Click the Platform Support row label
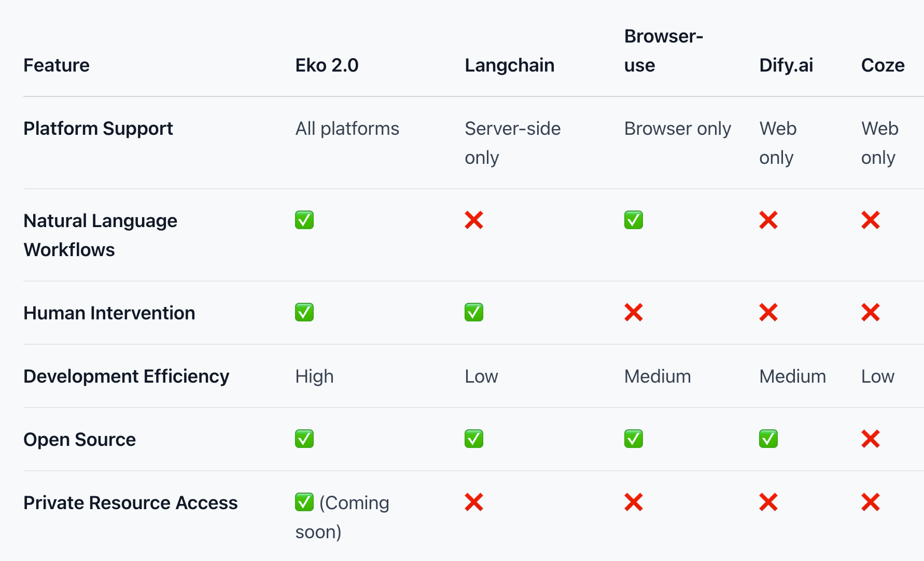This screenshot has width=924, height=561. tap(98, 129)
